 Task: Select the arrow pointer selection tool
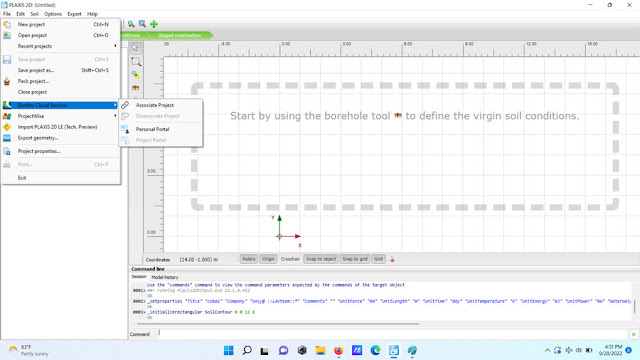pos(136,48)
